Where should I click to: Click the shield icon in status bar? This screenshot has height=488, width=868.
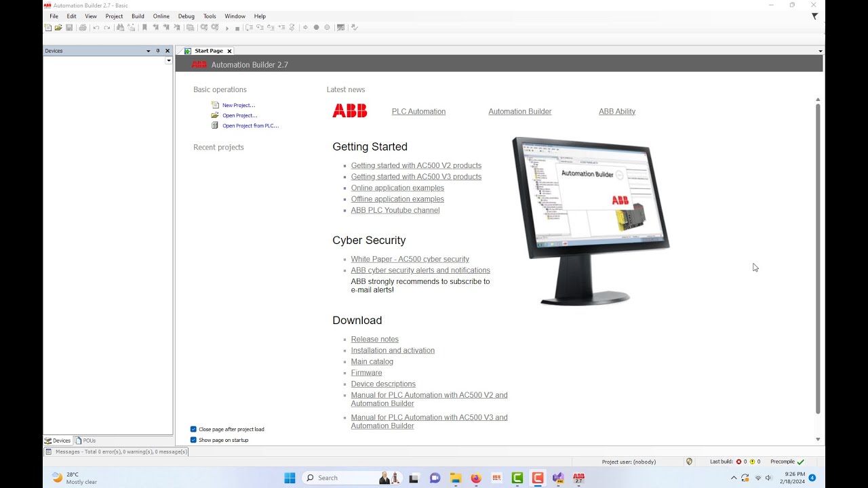pyautogui.click(x=689, y=462)
